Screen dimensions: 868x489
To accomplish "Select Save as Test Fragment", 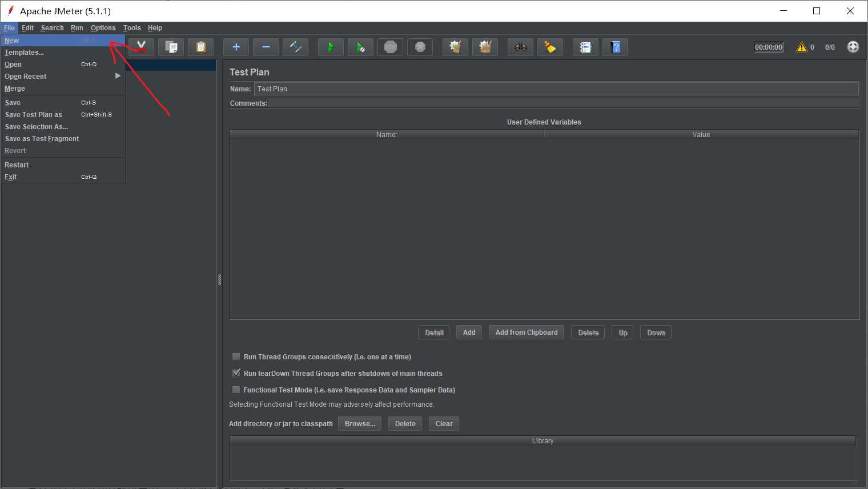I will tap(63, 139).
